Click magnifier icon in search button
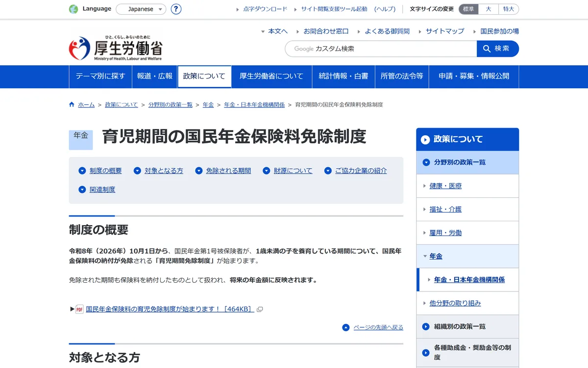The width and height of the screenshot is (588, 368). (487, 49)
